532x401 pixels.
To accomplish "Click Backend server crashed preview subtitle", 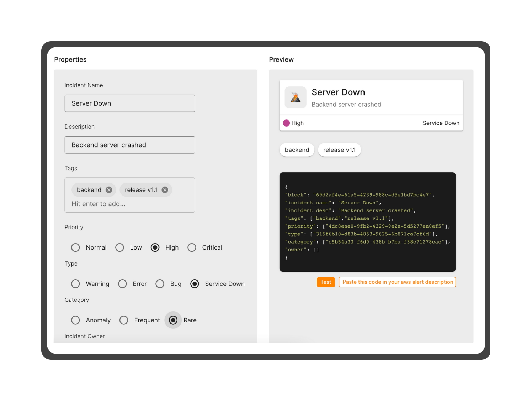I will 346,105.
